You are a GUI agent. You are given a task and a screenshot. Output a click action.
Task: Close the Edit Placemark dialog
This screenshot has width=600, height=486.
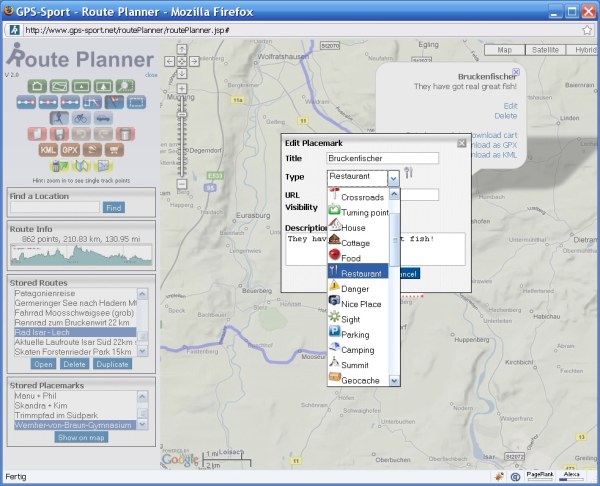coord(462,143)
